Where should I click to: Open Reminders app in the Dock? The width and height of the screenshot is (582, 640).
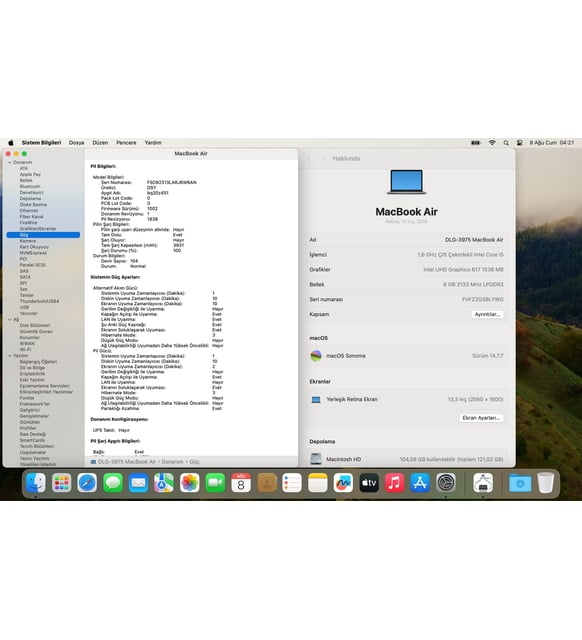292,483
